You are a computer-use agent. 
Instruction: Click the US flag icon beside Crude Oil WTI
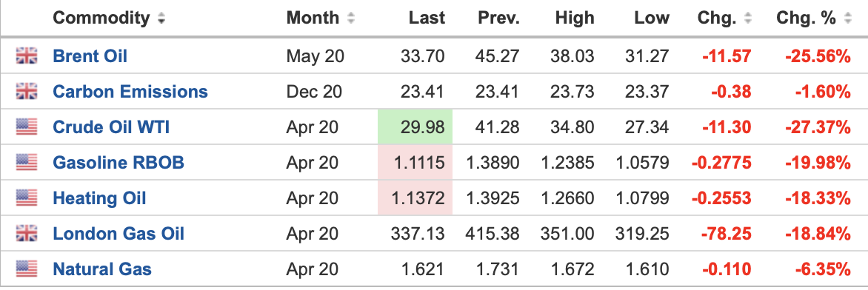[26, 127]
